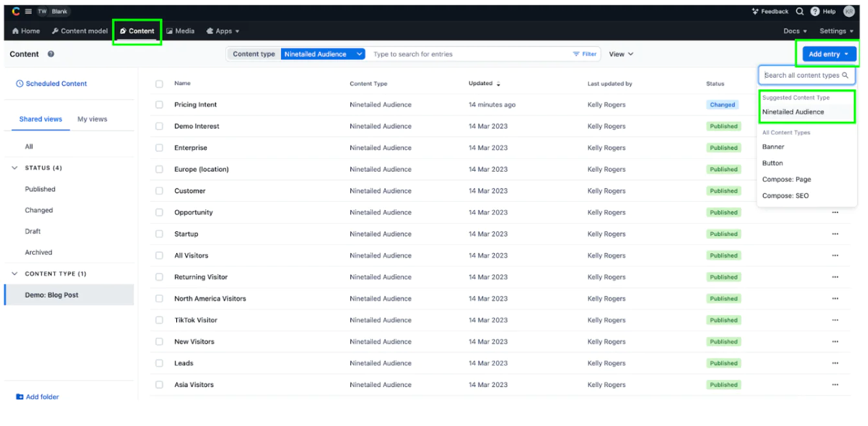Image resolution: width=868 pixels, height=426 pixels.
Task: Click the Contentful logo icon
Action: [x=16, y=11]
